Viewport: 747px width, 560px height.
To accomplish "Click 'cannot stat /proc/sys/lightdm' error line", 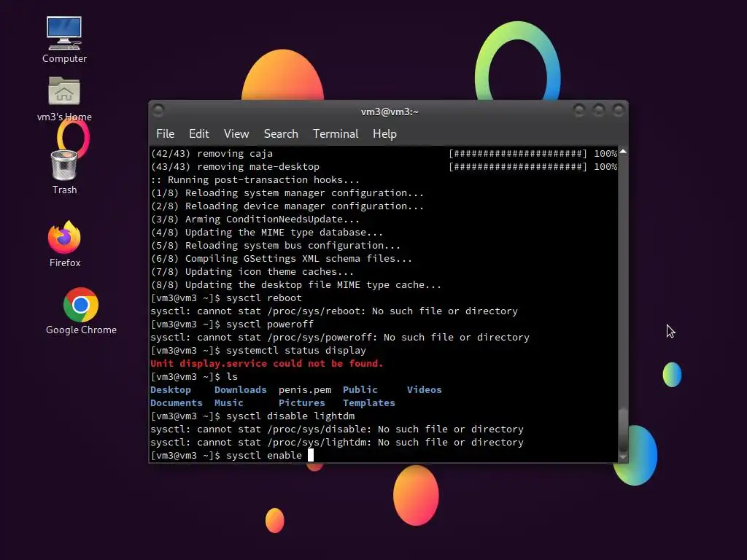I will click(x=337, y=443).
